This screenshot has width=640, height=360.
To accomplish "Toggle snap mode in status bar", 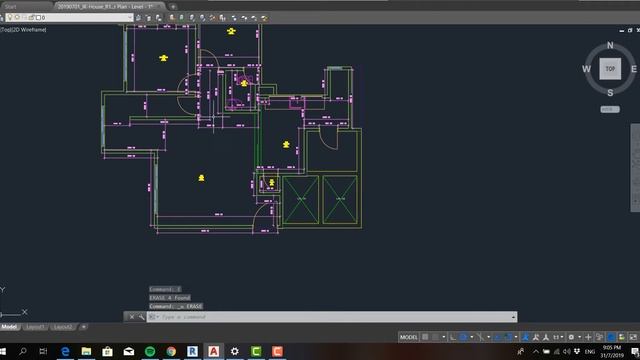I will [x=436, y=337].
